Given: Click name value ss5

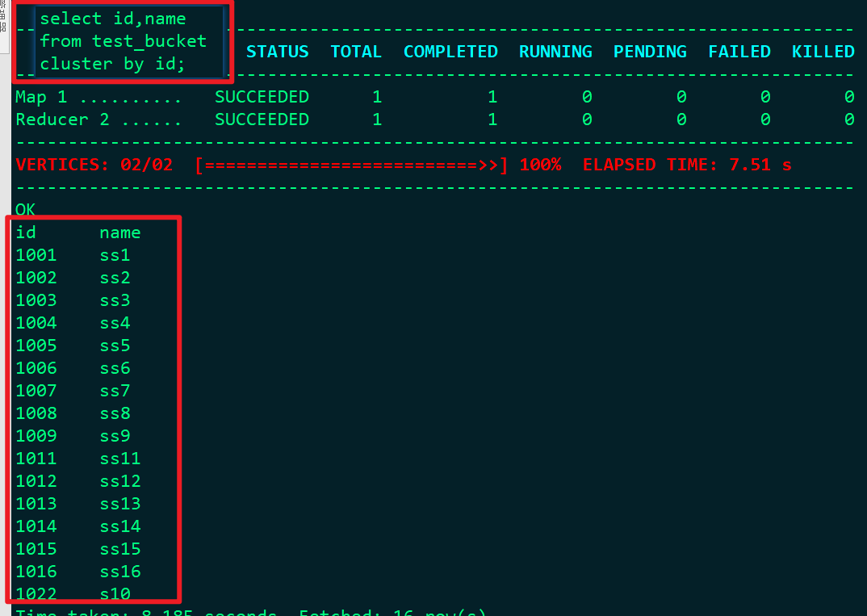Looking at the screenshot, I should pyautogui.click(x=115, y=346).
